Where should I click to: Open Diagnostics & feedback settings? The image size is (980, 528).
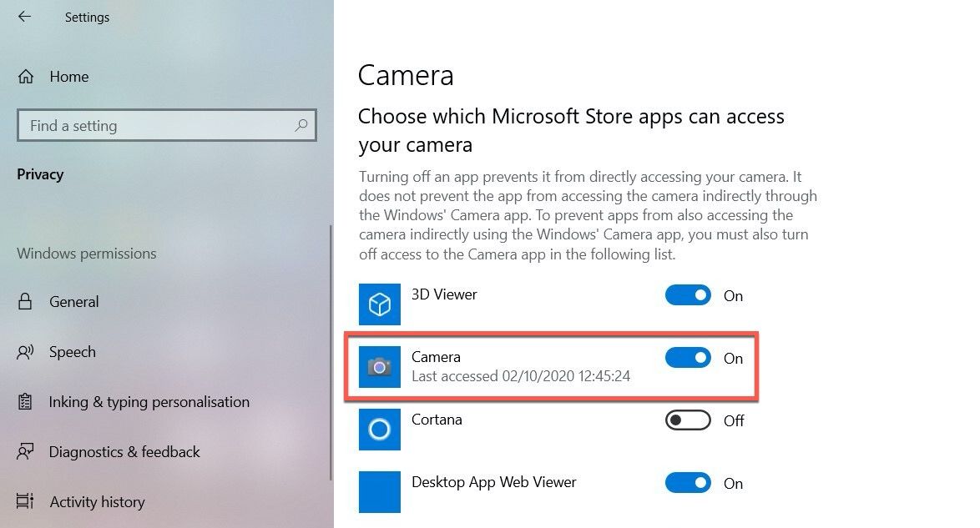[124, 452]
